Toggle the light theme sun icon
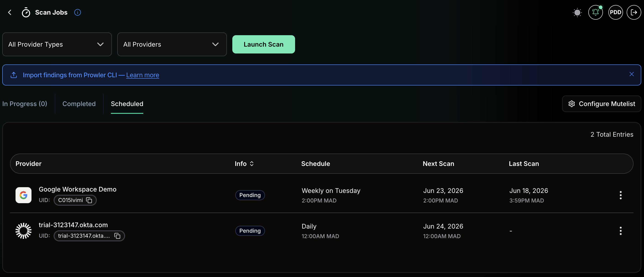644x277 pixels. tap(577, 12)
